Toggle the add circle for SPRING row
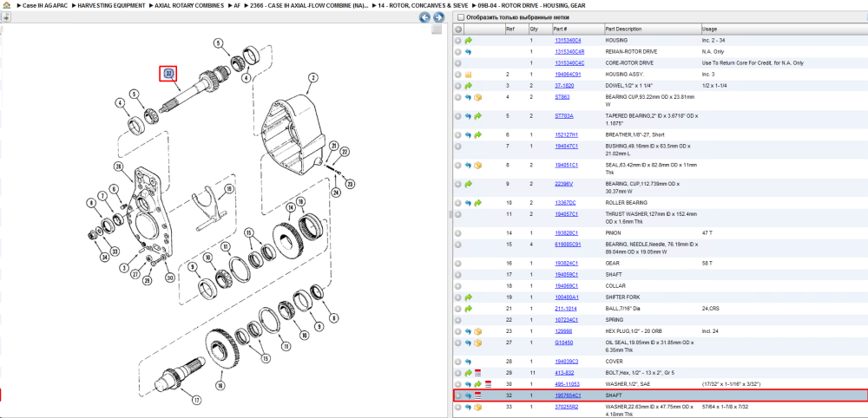 point(457,320)
